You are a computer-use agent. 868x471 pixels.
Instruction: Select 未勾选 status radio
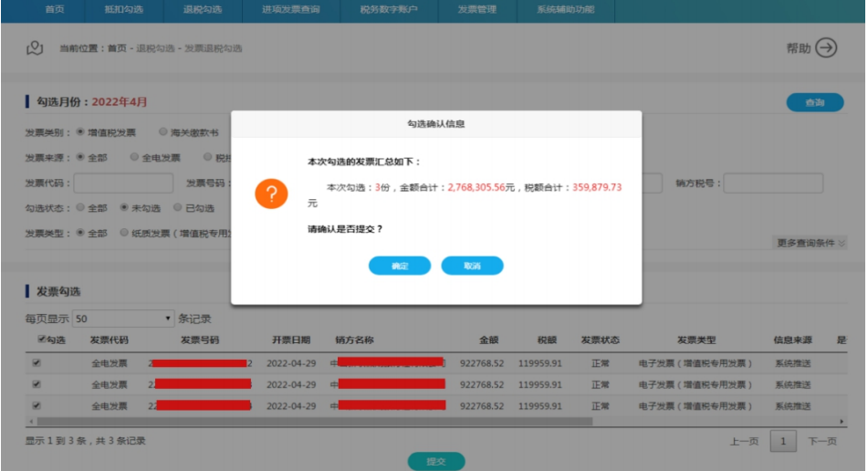[x=124, y=207]
